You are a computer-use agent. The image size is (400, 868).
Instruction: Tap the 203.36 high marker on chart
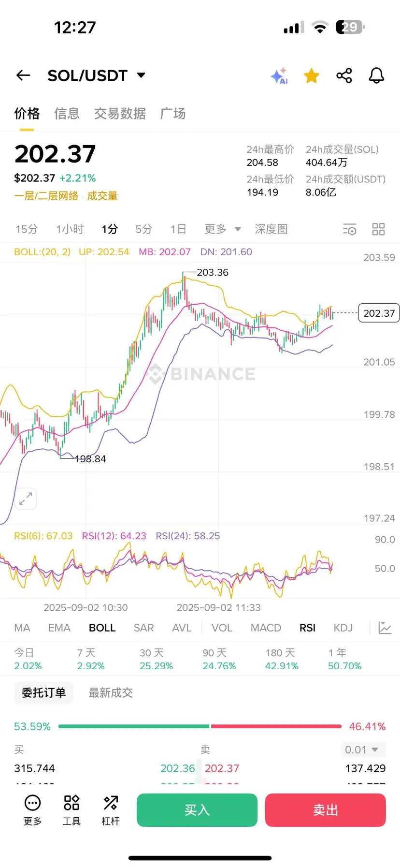(213, 272)
